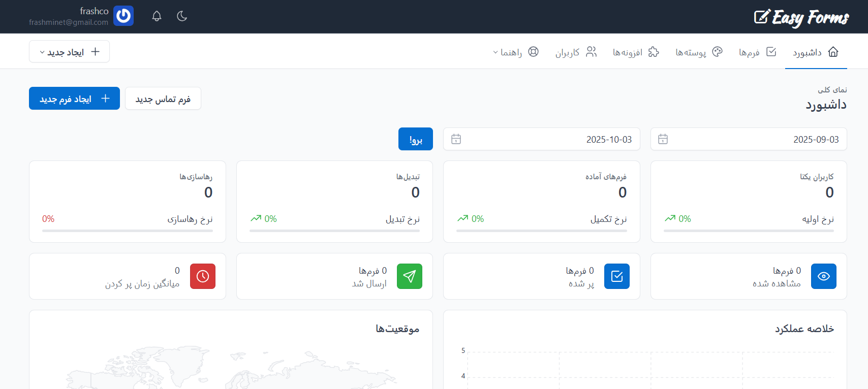Click the green paper plane sent icon
The height and width of the screenshot is (389, 868).
click(409, 276)
